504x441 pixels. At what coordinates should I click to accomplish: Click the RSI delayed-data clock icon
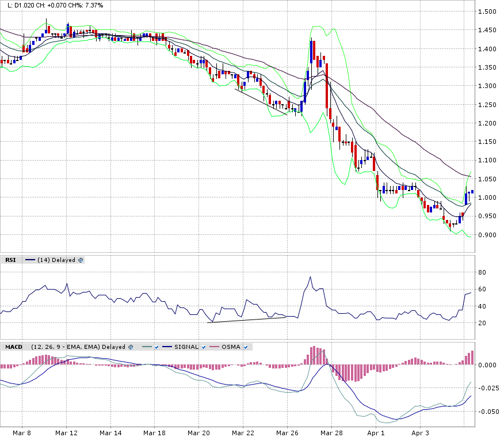click(81, 260)
